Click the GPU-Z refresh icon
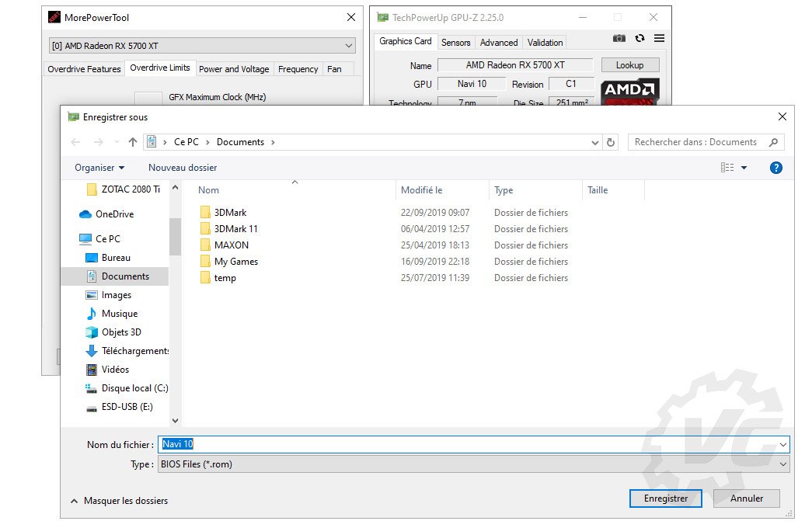 (639, 38)
